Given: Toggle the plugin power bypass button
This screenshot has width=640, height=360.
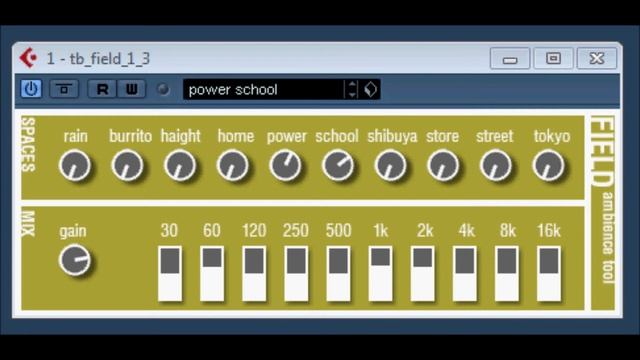Looking at the screenshot, I should (31, 89).
